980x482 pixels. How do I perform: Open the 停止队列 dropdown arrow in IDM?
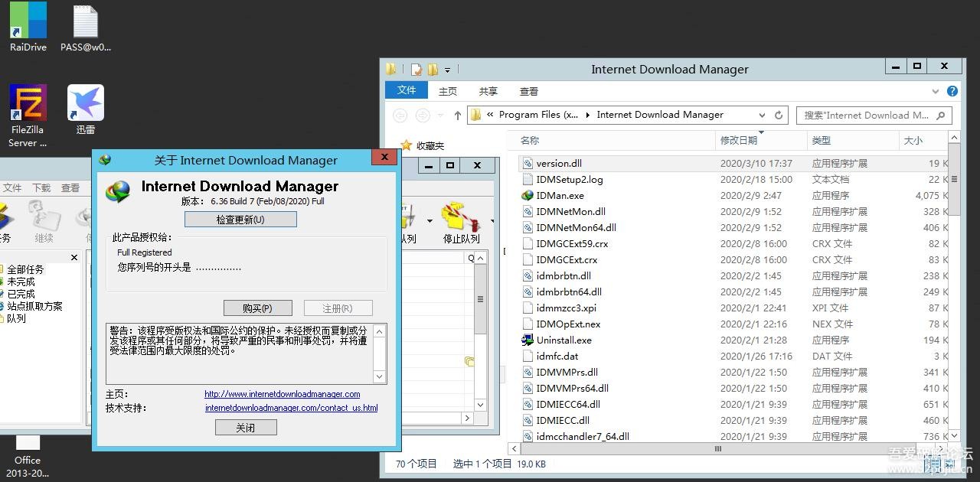492,221
